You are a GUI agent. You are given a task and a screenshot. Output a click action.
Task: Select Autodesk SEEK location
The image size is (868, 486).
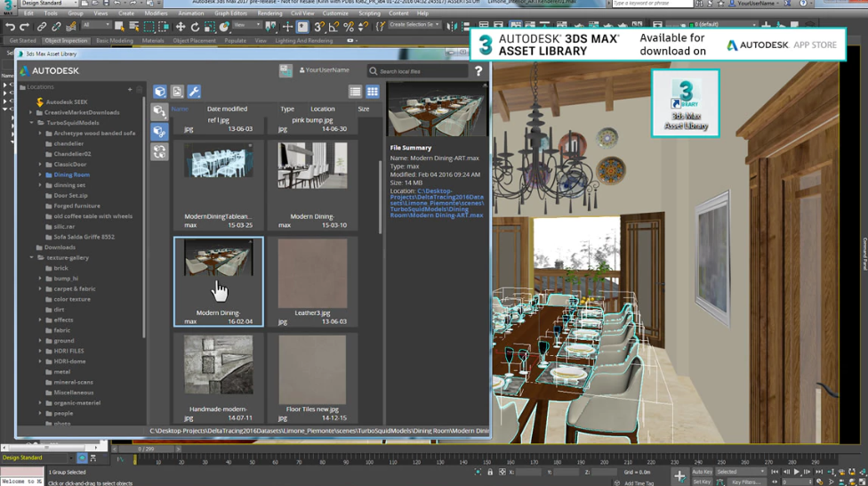click(62, 102)
